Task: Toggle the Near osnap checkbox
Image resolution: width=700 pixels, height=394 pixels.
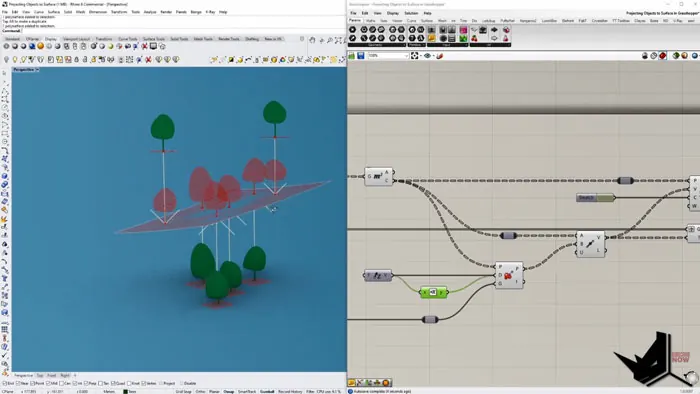Action: pyautogui.click(x=19, y=383)
